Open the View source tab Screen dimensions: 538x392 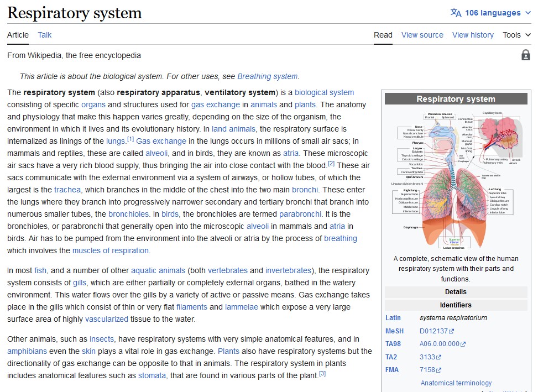[x=422, y=35]
